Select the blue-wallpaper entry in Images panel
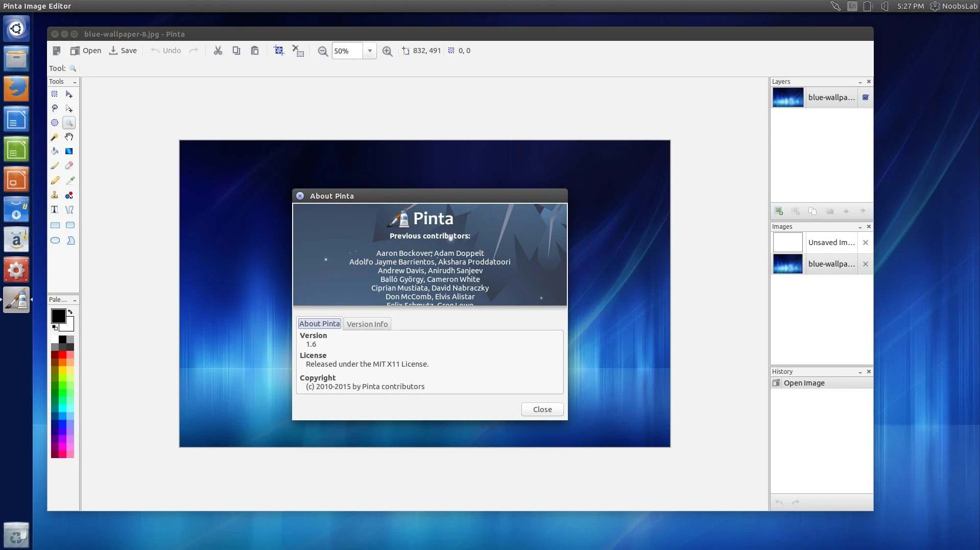980x550 pixels. 822,264
